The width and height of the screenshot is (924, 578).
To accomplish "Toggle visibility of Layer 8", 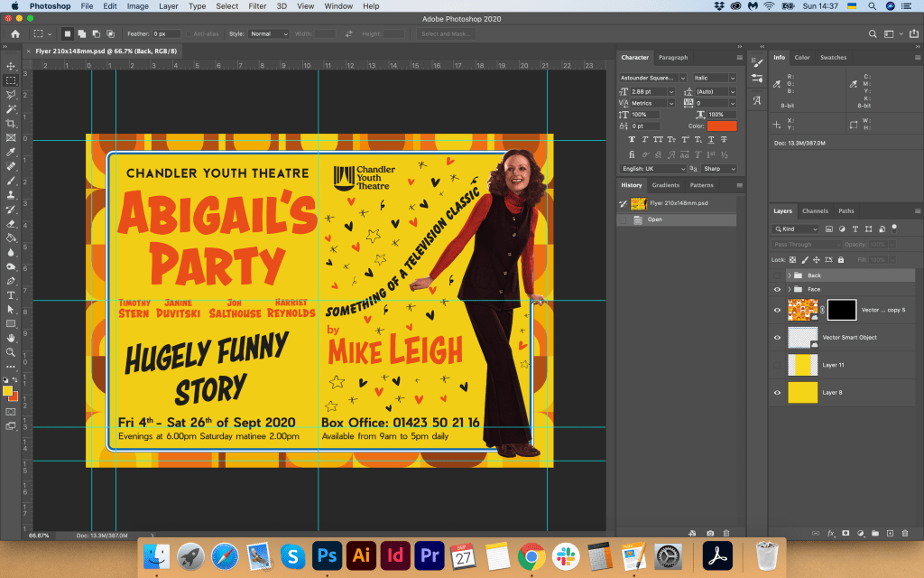I will [777, 393].
